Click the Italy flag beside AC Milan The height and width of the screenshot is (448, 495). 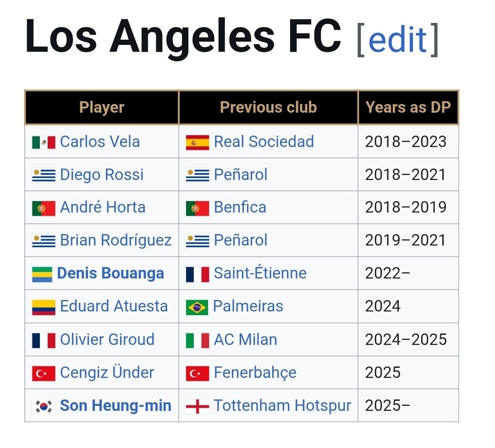[198, 340]
